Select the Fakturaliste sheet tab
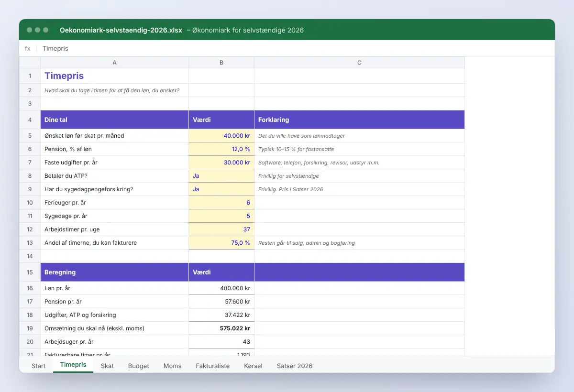 point(213,366)
